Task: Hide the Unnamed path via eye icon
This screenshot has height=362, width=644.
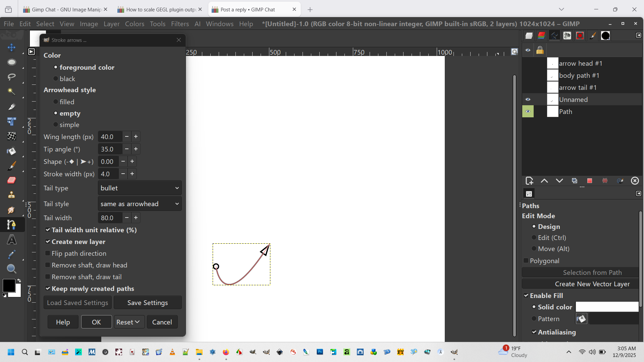Action: tap(528, 100)
